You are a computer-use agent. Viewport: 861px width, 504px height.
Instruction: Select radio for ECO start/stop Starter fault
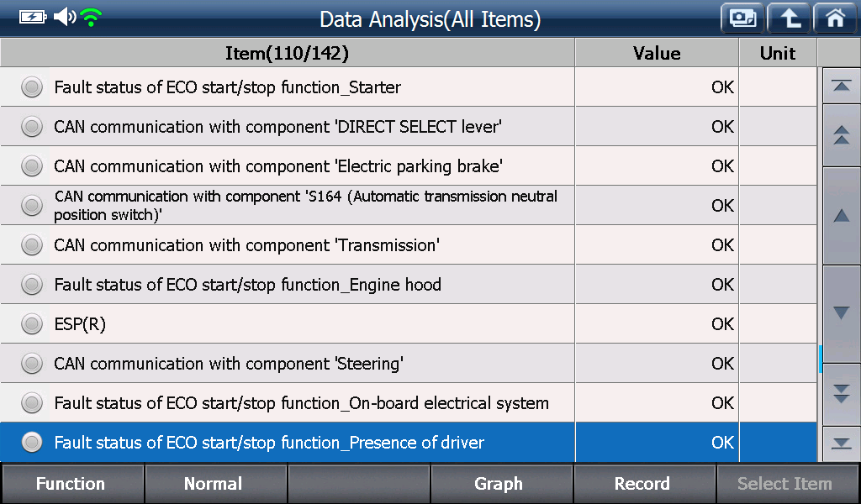coord(32,87)
